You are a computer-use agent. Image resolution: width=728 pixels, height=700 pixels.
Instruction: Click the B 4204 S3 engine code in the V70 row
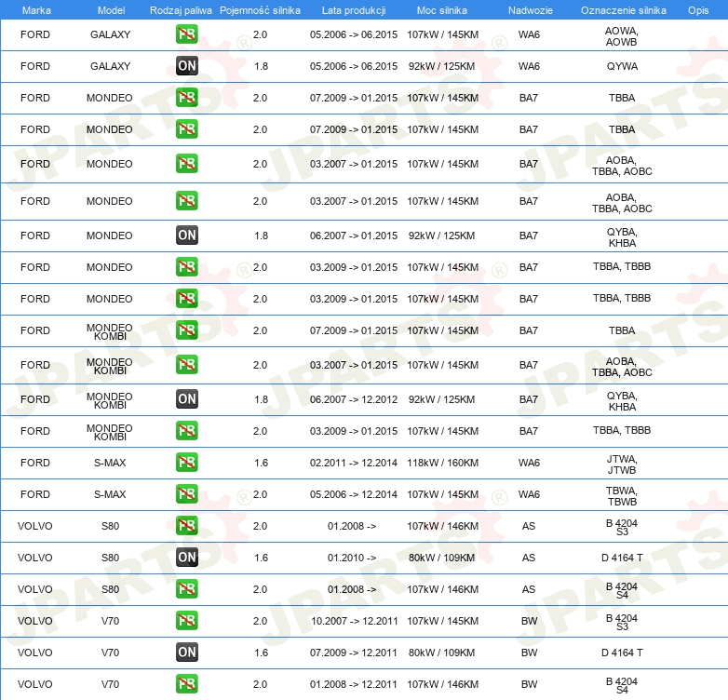(622, 622)
